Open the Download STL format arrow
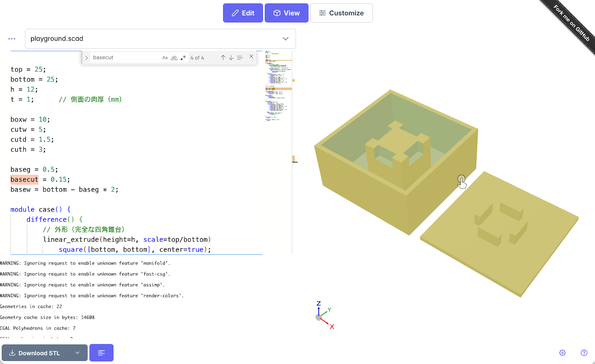The height and width of the screenshot is (364, 595). pyautogui.click(x=77, y=353)
